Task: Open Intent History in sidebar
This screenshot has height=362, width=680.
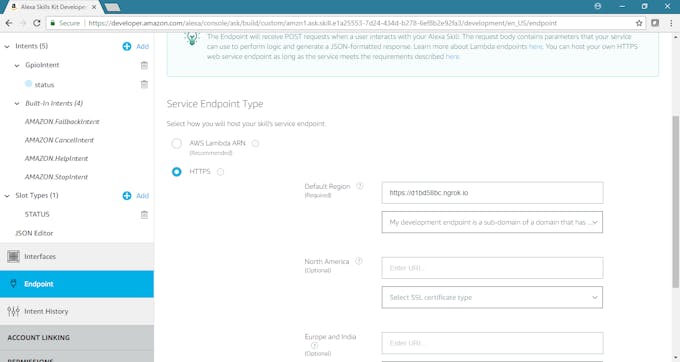Action: click(77, 311)
